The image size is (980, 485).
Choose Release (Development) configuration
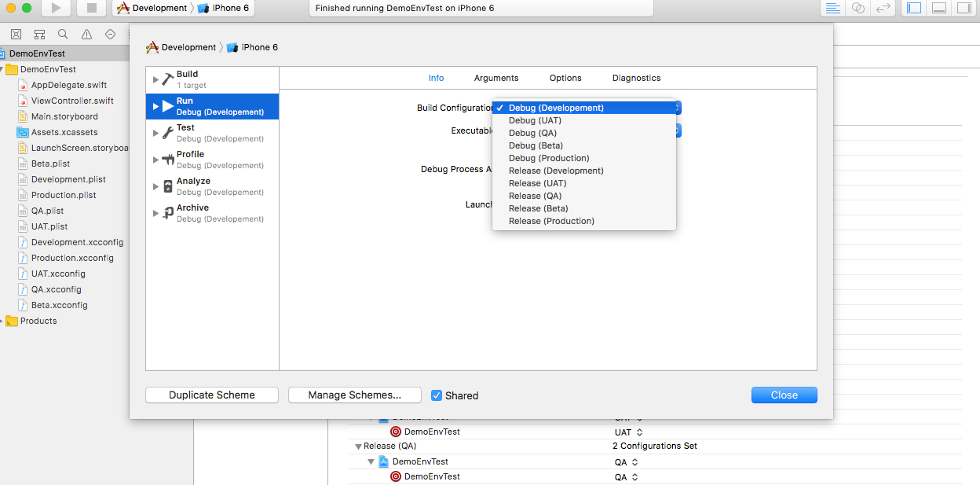(584, 171)
